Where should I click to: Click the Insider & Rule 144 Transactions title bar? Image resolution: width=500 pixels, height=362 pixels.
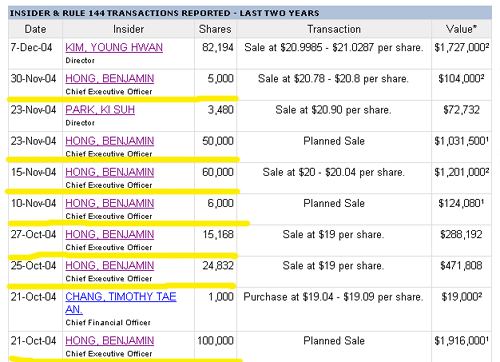click(250, 13)
